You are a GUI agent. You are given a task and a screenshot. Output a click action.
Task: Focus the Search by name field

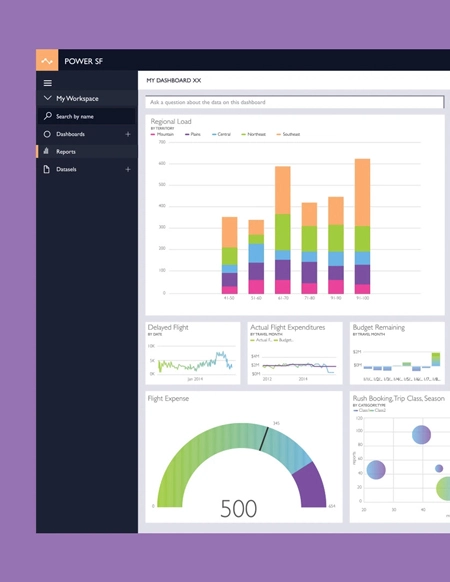tap(87, 116)
